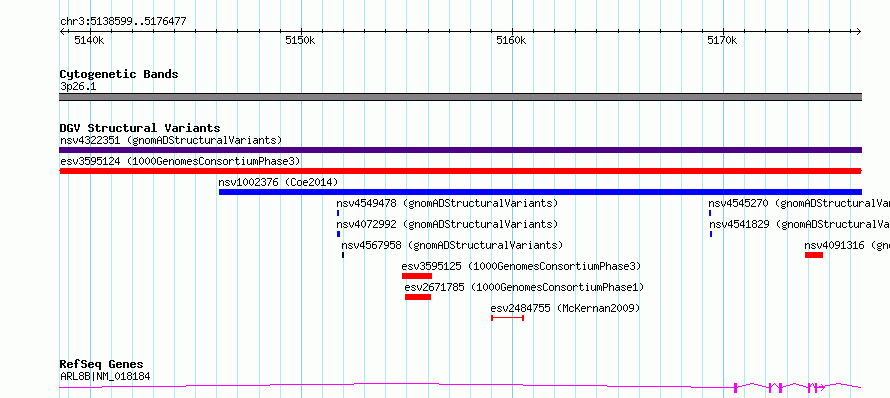Open the nsv4091316 variant label
The width and height of the screenshot is (890, 398).
(847, 245)
